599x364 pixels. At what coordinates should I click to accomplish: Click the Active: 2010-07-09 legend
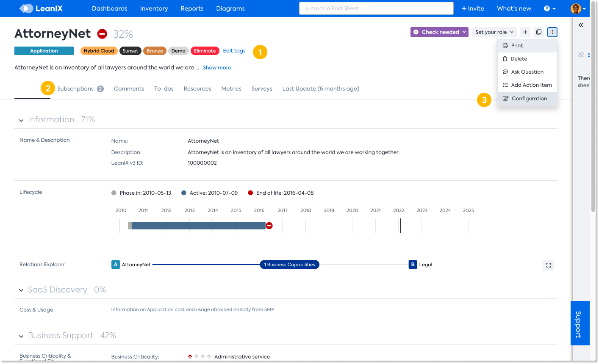[209, 193]
